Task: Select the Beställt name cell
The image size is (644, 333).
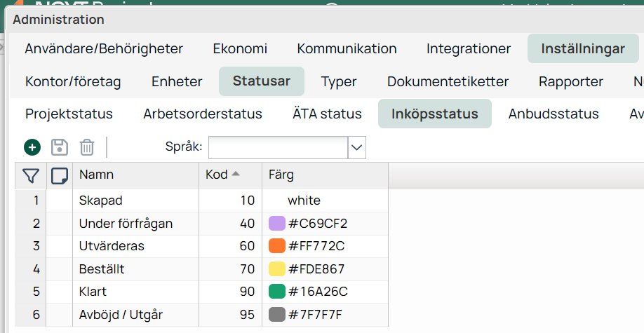Action: pyautogui.click(x=135, y=269)
